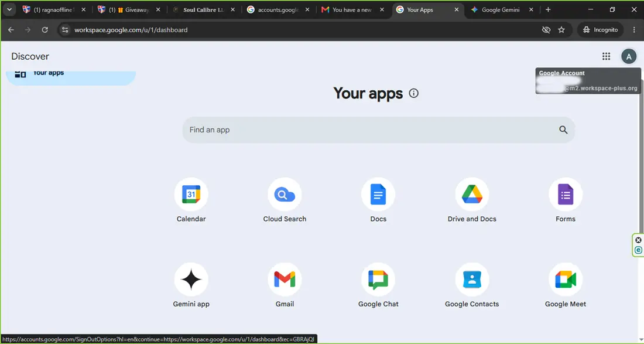The width and height of the screenshot is (644, 344).
Task: Click the Google Meet label text
Action: (566, 304)
